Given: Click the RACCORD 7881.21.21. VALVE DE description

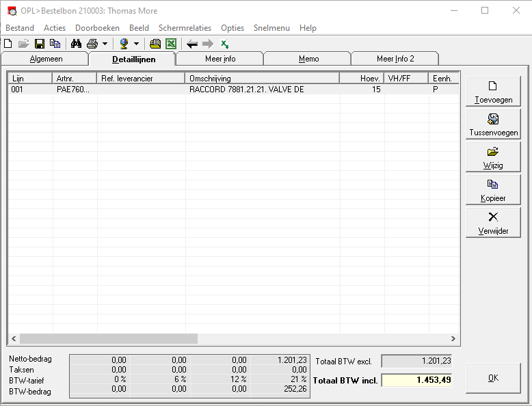Looking at the screenshot, I should 247,90.
